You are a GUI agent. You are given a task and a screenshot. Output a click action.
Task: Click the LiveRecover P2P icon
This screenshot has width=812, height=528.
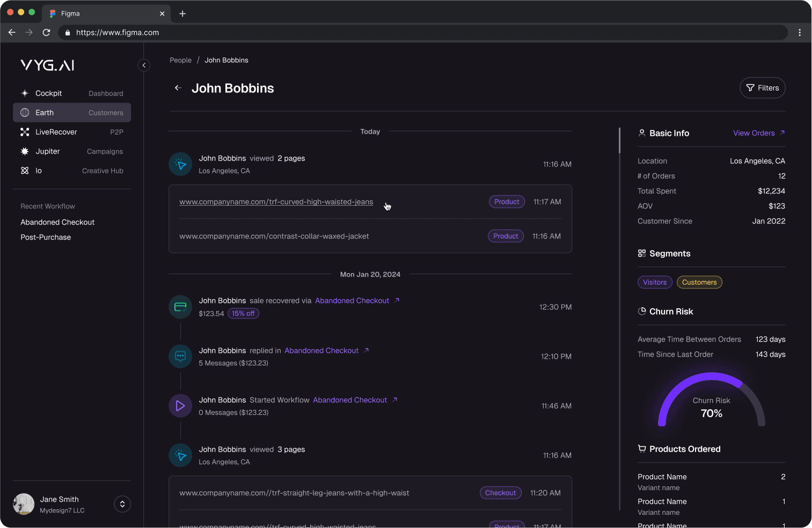[x=25, y=132]
